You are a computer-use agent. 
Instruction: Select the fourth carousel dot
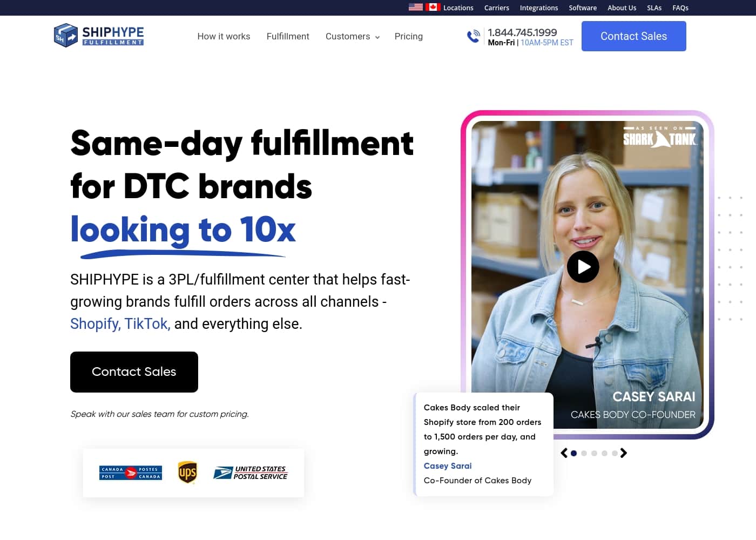point(605,454)
